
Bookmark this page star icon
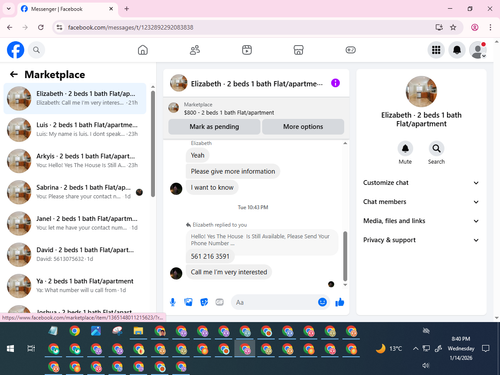(x=453, y=27)
